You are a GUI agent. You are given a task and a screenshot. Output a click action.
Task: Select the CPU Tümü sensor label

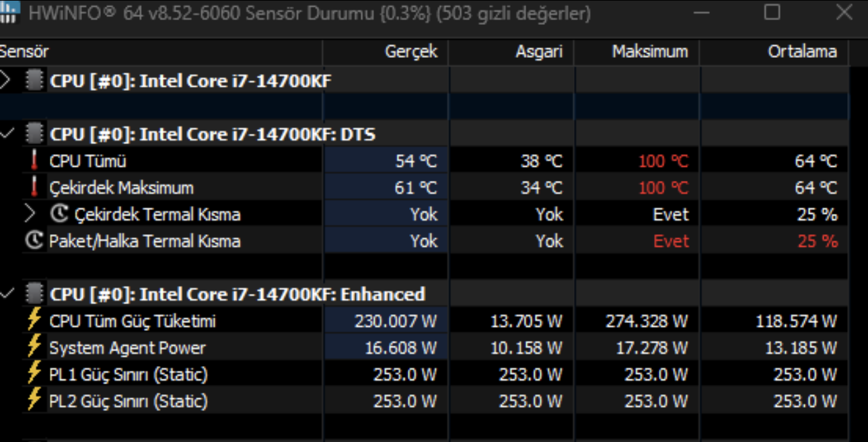point(87,161)
